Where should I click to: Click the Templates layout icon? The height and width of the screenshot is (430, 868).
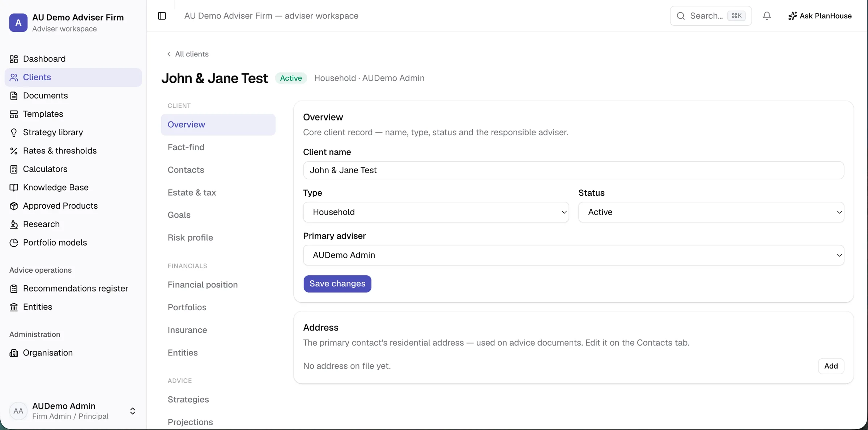pyautogui.click(x=14, y=114)
